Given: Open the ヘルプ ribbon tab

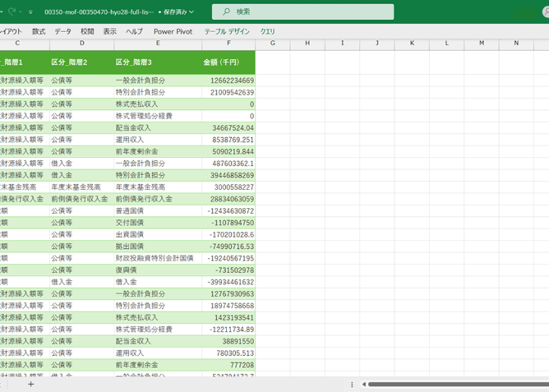Looking at the screenshot, I should [x=134, y=31].
